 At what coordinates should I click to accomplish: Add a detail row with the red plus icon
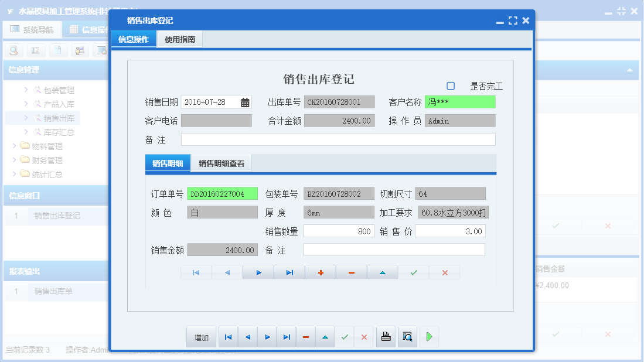pos(321,272)
